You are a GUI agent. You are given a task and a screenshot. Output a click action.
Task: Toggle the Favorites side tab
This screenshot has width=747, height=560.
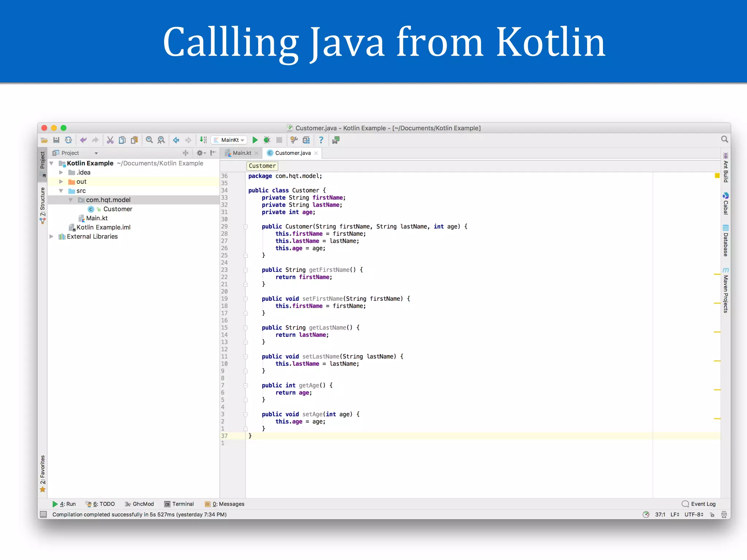[43, 473]
